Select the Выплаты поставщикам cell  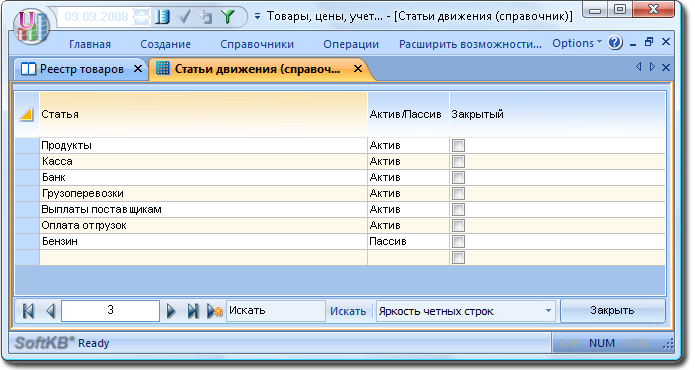pos(203,209)
